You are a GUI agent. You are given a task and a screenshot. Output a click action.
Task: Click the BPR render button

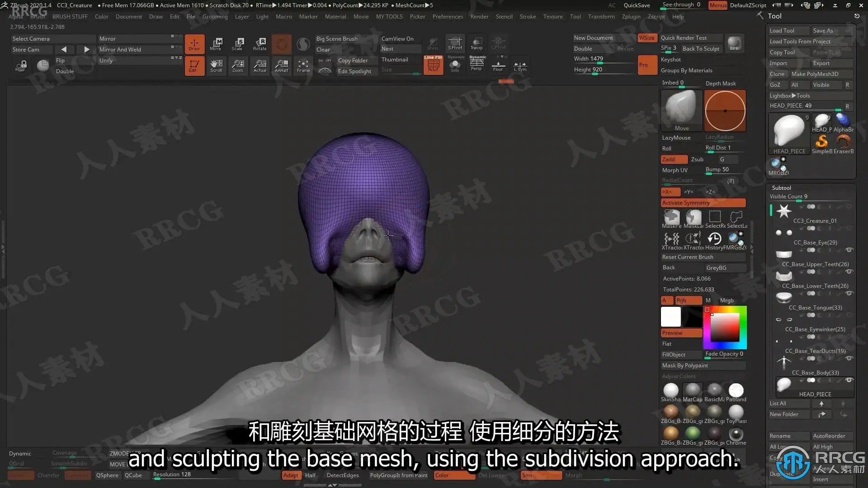pyautogui.click(x=734, y=44)
